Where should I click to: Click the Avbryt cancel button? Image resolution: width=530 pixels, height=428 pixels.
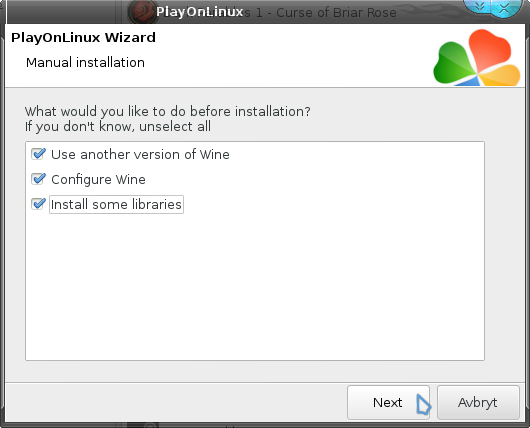tap(478, 402)
